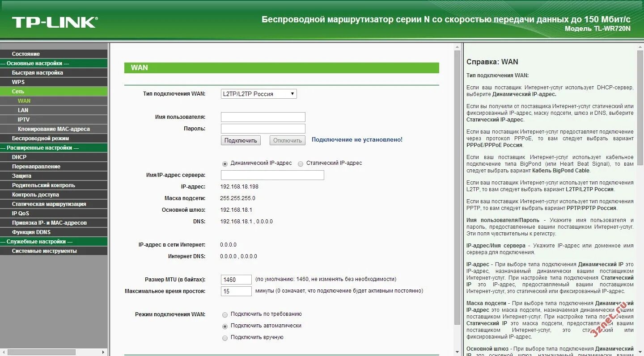Select Подключить автоматически radio button

point(225,327)
